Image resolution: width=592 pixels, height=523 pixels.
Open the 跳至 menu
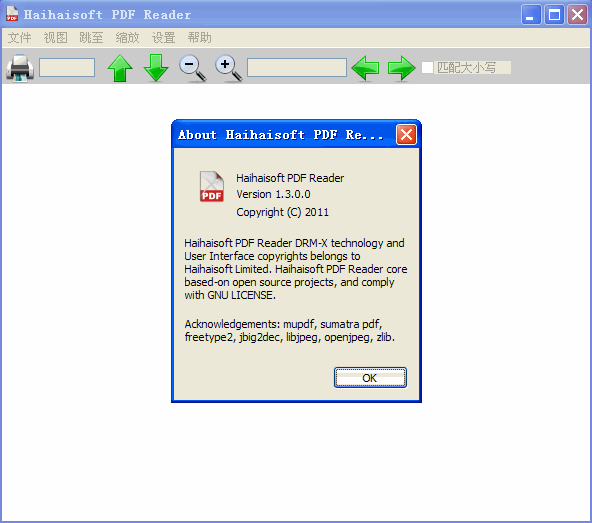coord(91,37)
